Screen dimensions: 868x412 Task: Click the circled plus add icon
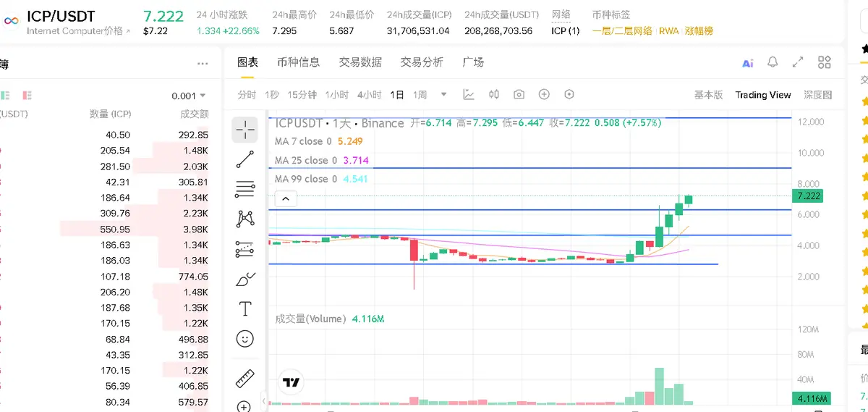[x=544, y=94]
